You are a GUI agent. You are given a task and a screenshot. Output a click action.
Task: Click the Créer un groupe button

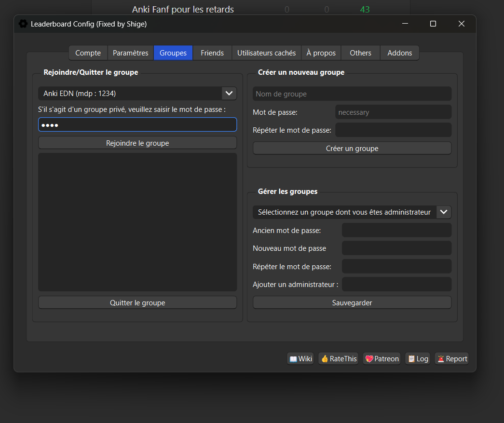(352, 148)
